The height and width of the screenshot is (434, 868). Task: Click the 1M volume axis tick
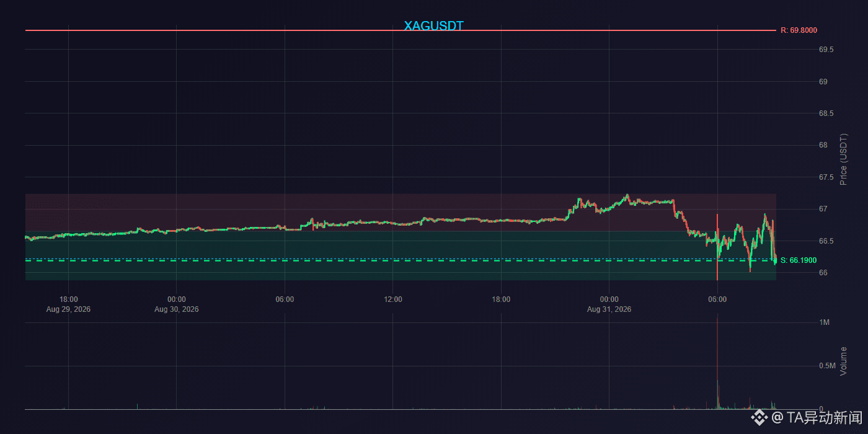tap(824, 322)
